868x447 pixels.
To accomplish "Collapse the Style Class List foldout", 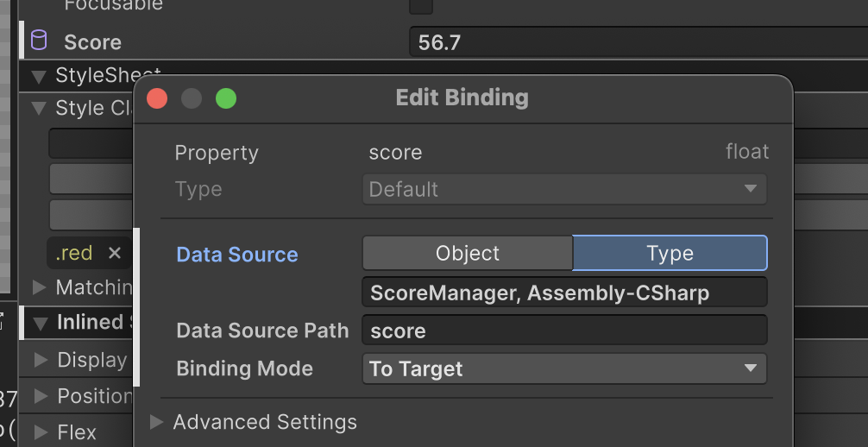I will coord(39,108).
